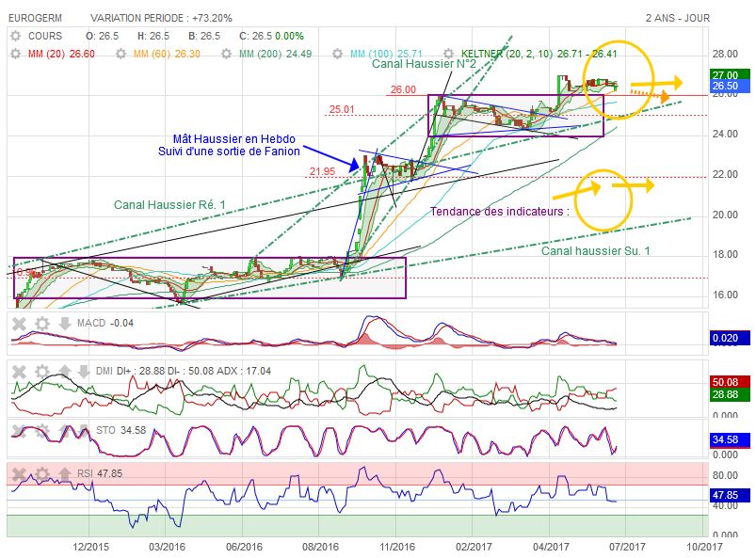Remove the DMI indicator panel
The image size is (756, 558).
tap(19, 372)
